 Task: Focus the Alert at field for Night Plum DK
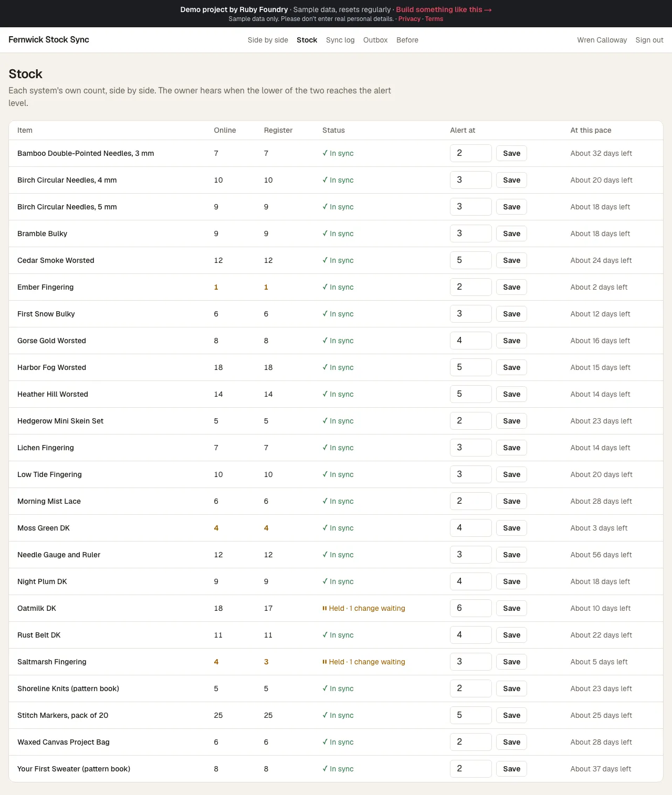click(471, 581)
